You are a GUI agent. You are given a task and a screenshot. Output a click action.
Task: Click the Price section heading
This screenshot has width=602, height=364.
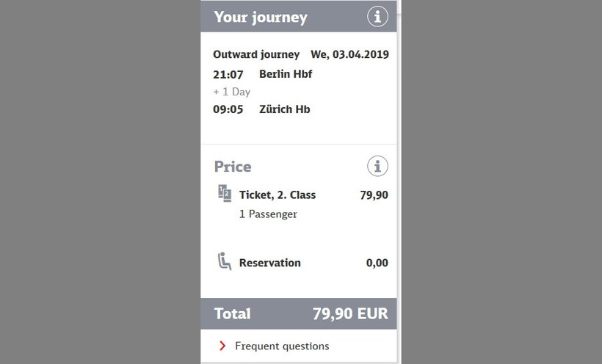[233, 167]
